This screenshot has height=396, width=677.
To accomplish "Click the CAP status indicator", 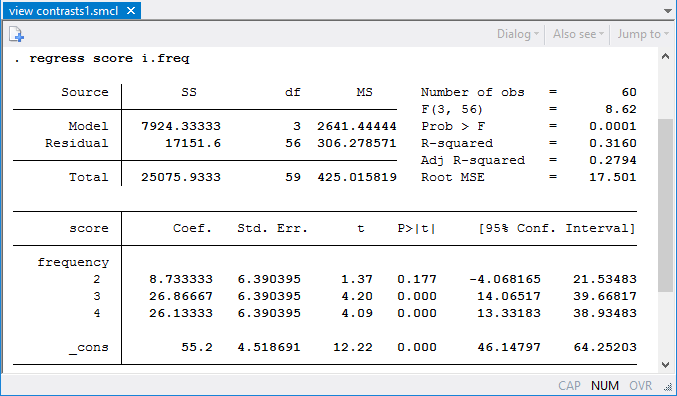I will (x=569, y=385).
